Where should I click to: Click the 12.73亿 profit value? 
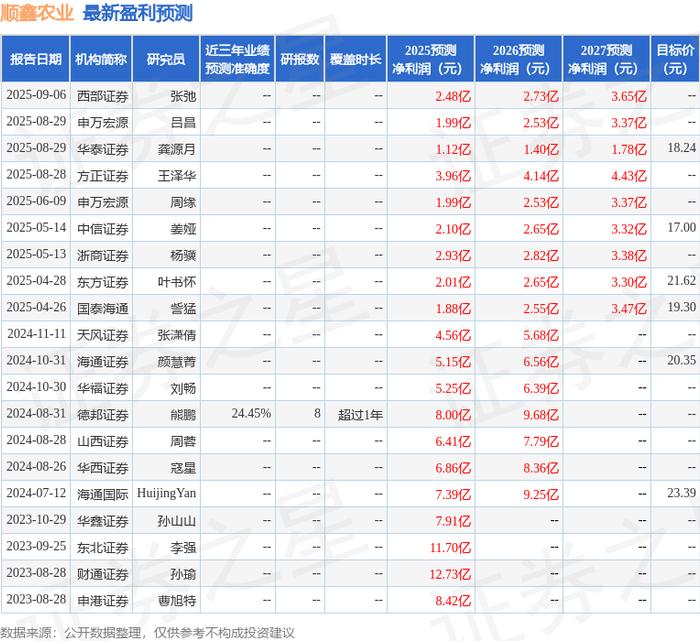[x=450, y=574]
